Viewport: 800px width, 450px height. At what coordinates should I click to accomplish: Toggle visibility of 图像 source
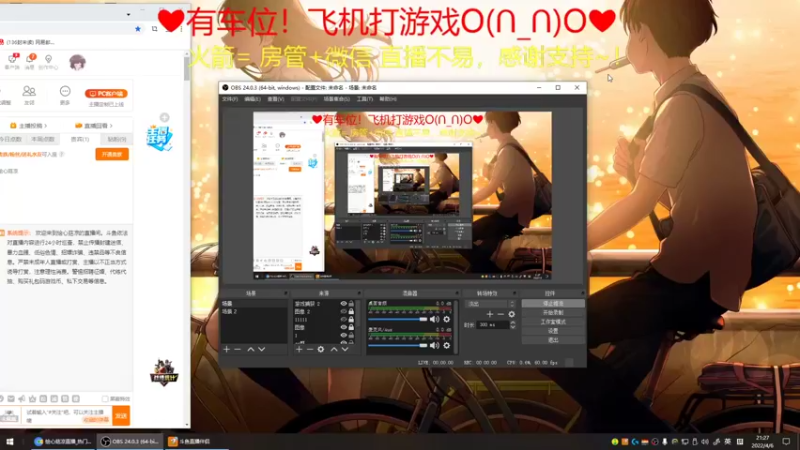(x=343, y=327)
